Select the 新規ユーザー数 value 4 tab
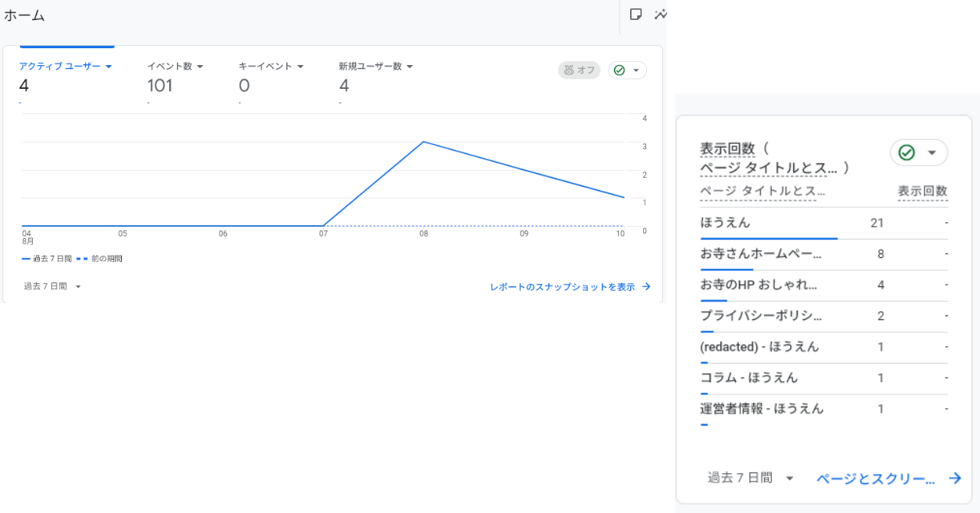Viewport: 980px width, 513px height. tap(345, 86)
